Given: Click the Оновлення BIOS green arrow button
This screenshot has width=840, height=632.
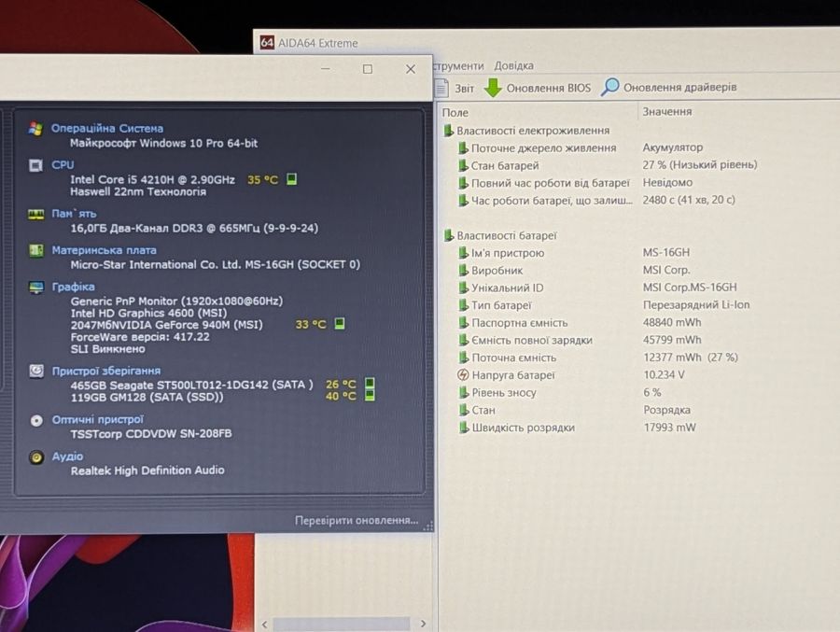Looking at the screenshot, I should coord(538,88).
